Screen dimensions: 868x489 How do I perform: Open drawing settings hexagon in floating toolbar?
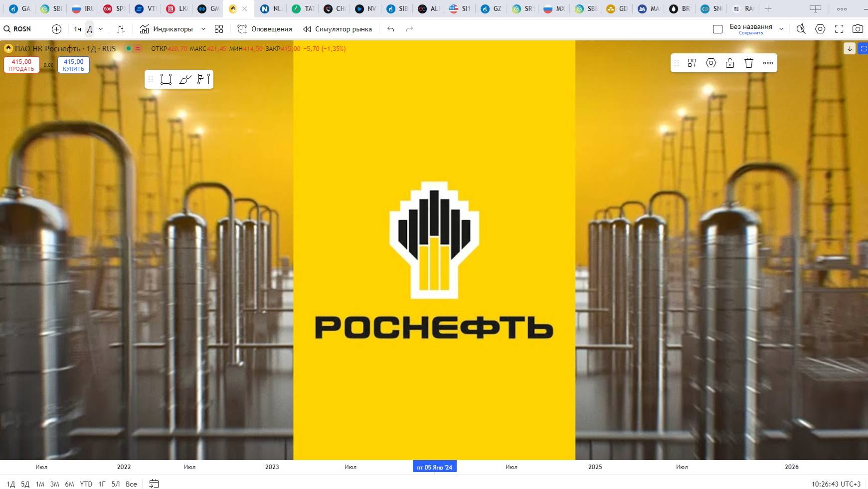click(x=711, y=63)
